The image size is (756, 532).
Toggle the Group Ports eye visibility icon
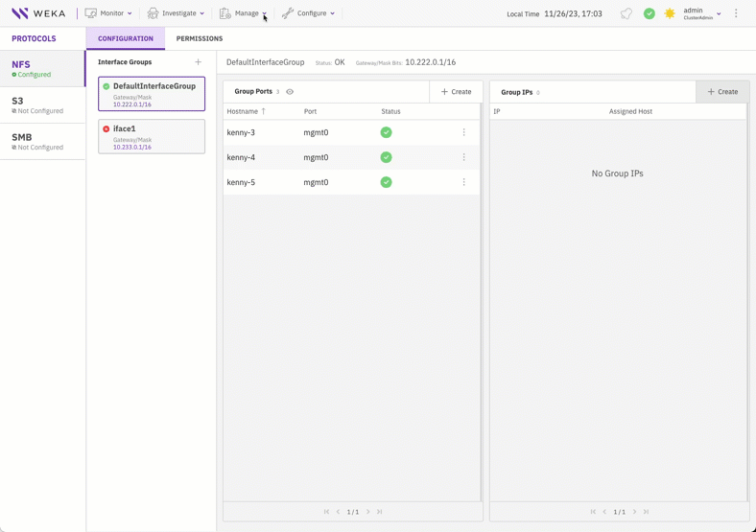tap(290, 92)
